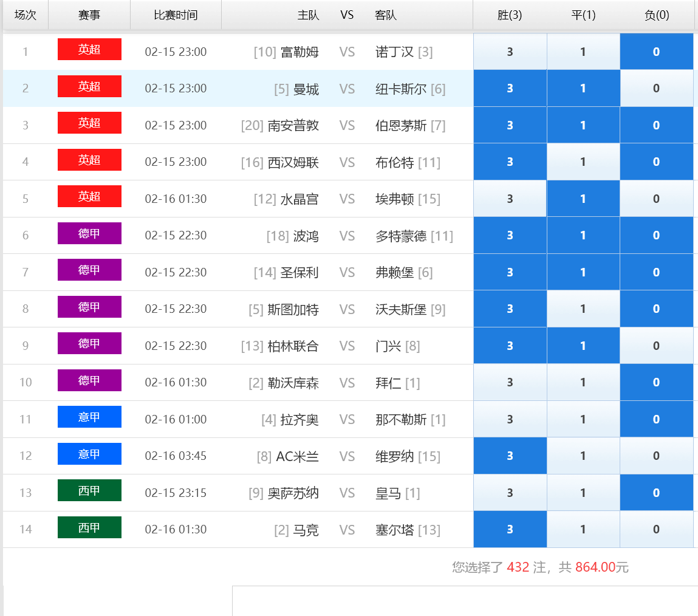
Task: Deselect draw (1) for 水晶宫 match
Action: coord(583,199)
